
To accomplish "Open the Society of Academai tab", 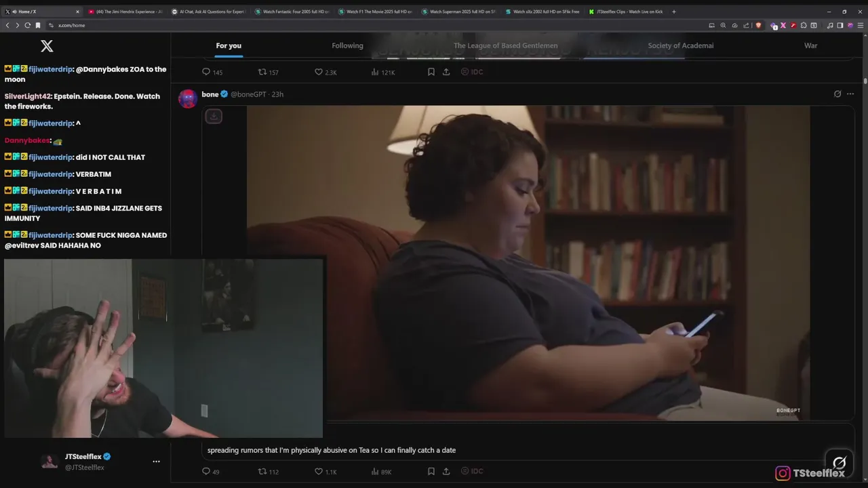I will [680, 45].
